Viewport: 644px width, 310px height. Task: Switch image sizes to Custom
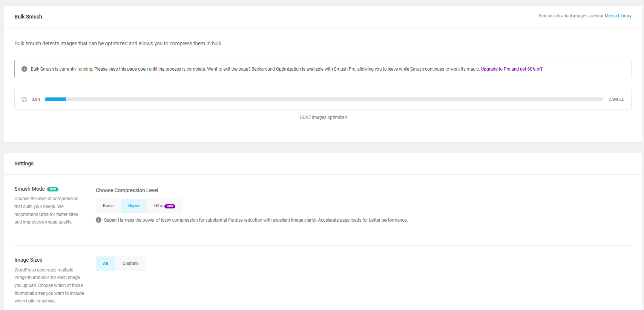pos(130,264)
